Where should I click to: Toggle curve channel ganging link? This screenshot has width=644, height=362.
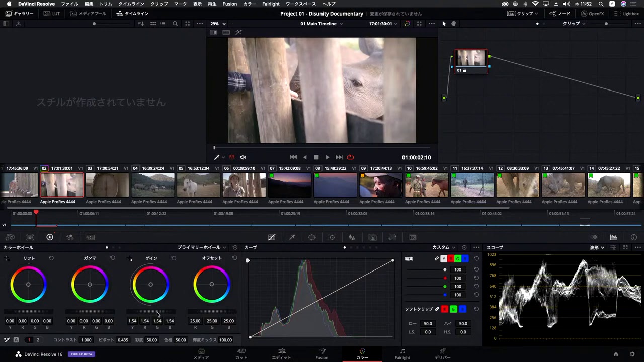coord(437,259)
